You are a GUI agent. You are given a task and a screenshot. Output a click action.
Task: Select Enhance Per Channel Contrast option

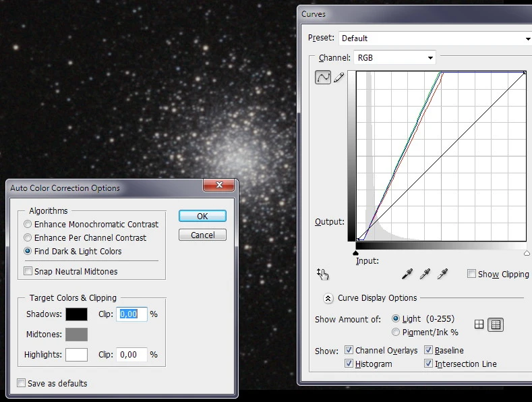click(x=28, y=237)
